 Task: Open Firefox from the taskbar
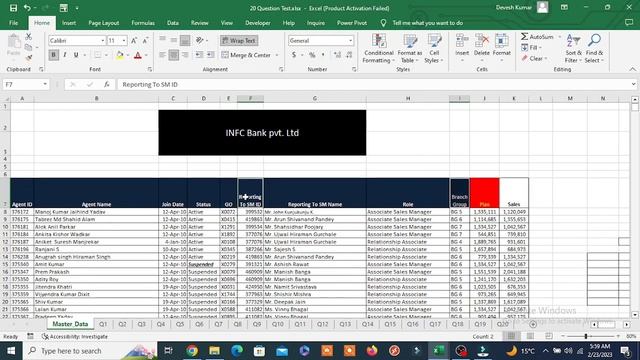(371, 351)
